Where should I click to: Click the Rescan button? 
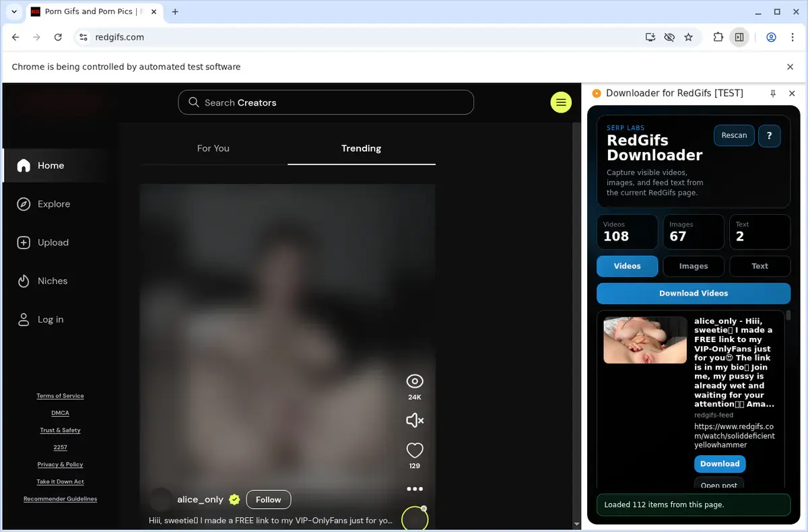734,135
